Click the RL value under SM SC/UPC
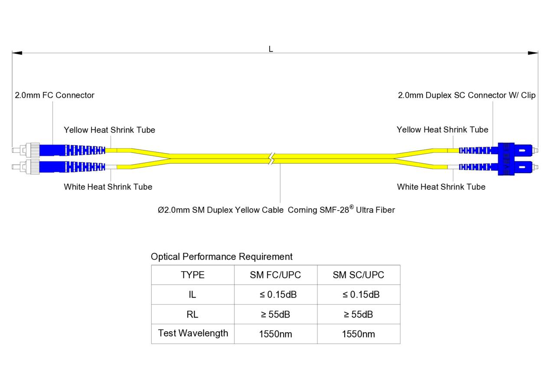The height and width of the screenshot is (392, 555). 358,314
